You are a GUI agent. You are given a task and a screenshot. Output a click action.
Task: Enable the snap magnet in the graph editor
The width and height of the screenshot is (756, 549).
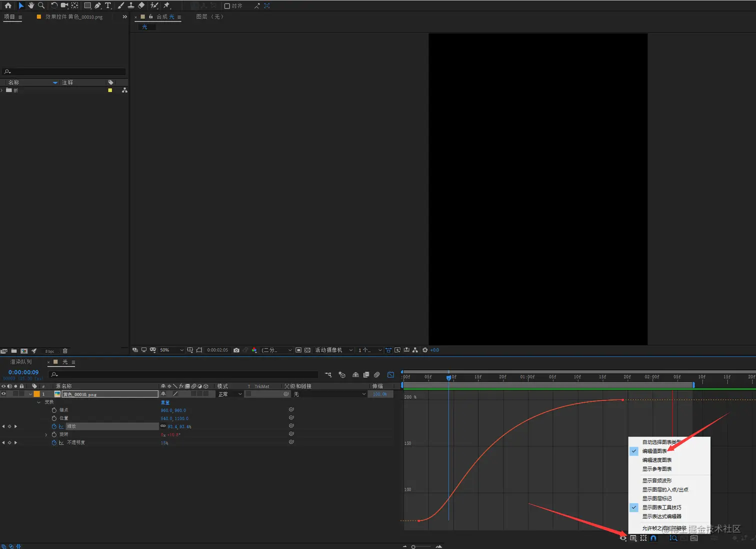point(653,538)
